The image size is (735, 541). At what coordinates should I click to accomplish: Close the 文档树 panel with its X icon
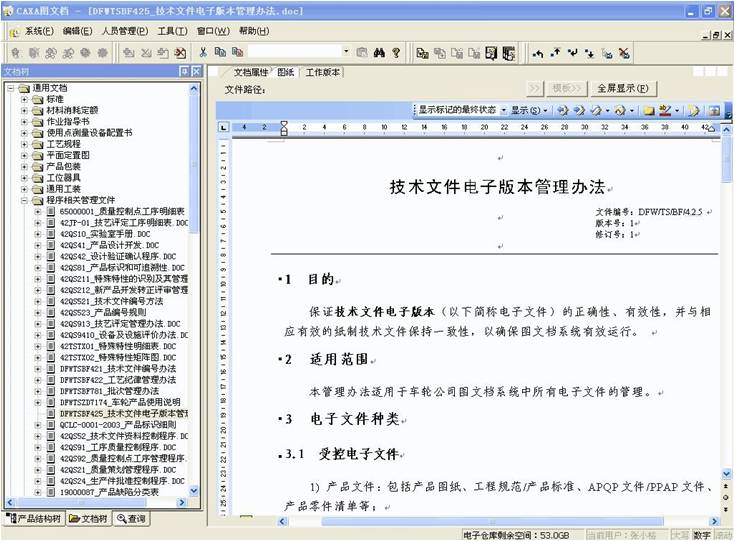(195, 72)
